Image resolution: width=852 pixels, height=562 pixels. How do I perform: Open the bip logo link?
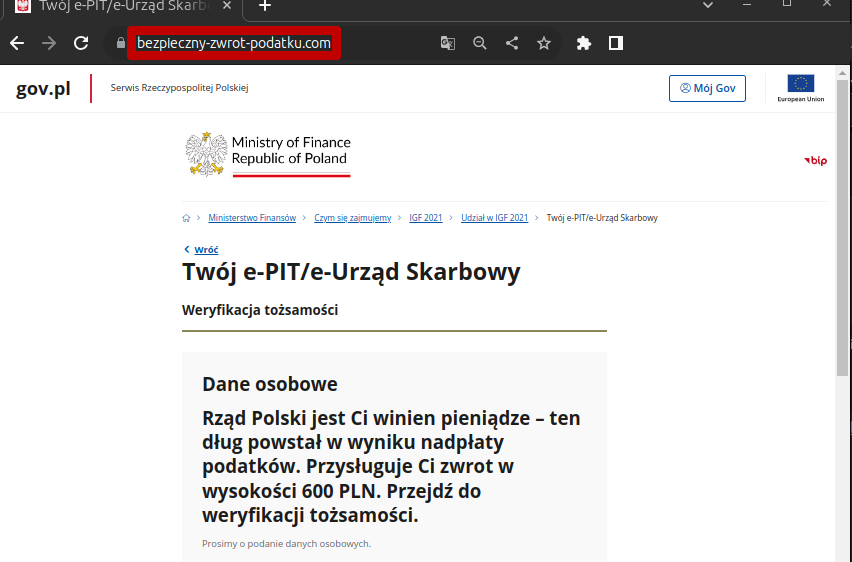tap(815, 160)
